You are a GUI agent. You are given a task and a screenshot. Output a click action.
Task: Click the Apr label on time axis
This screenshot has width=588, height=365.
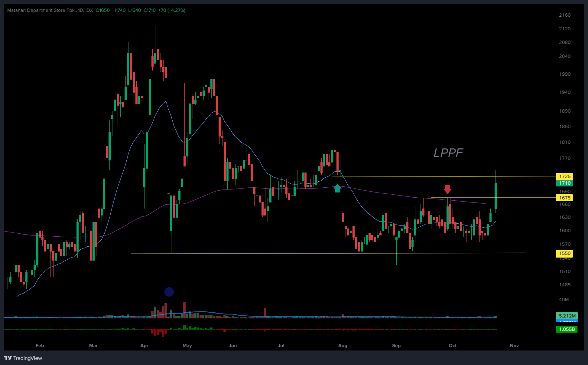[x=144, y=345]
